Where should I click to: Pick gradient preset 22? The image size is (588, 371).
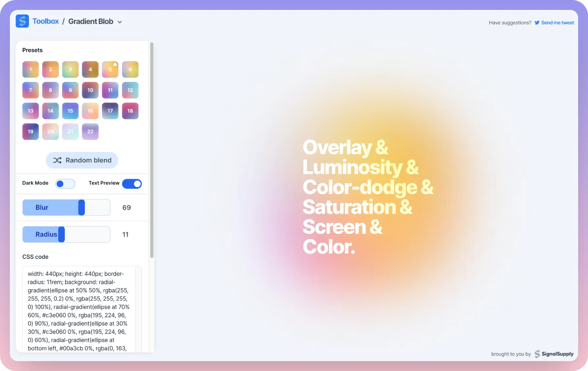click(x=90, y=132)
